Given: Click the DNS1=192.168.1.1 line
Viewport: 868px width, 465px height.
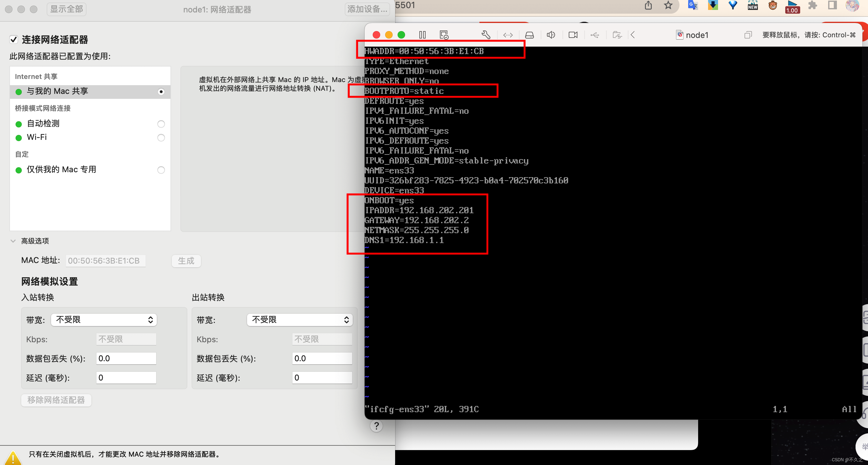Looking at the screenshot, I should point(404,240).
